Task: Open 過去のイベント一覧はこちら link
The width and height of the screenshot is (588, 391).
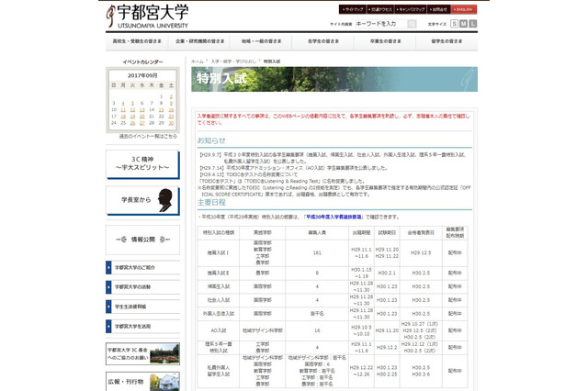Action: pos(148,137)
